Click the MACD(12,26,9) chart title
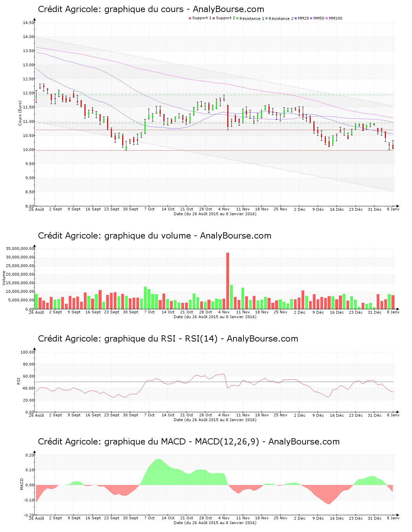Image resolution: width=412 pixels, height=532 pixels. tap(188, 442)
